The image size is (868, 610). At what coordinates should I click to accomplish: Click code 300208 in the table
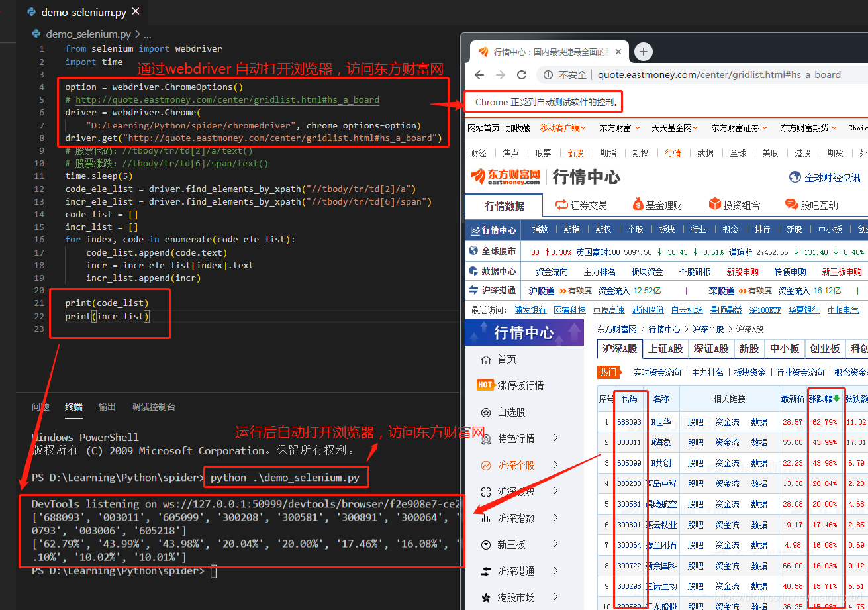click(629, 483)
